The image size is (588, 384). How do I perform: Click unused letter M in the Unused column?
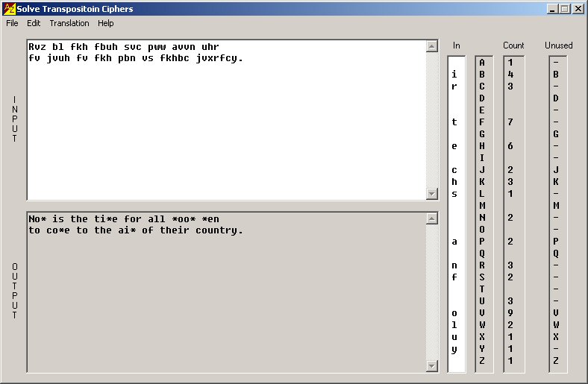pos(556,205)
